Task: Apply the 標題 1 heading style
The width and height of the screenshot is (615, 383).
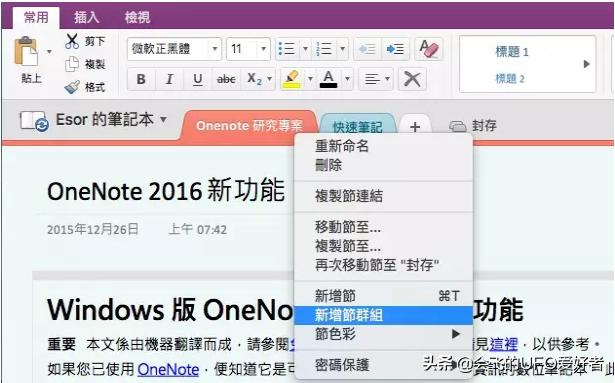Action: coord(512,52)
